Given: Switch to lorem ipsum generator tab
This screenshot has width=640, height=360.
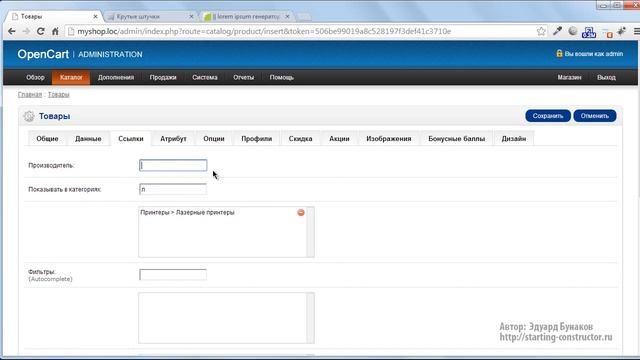Looking at the screenshot, I should [x=246, y=17].
